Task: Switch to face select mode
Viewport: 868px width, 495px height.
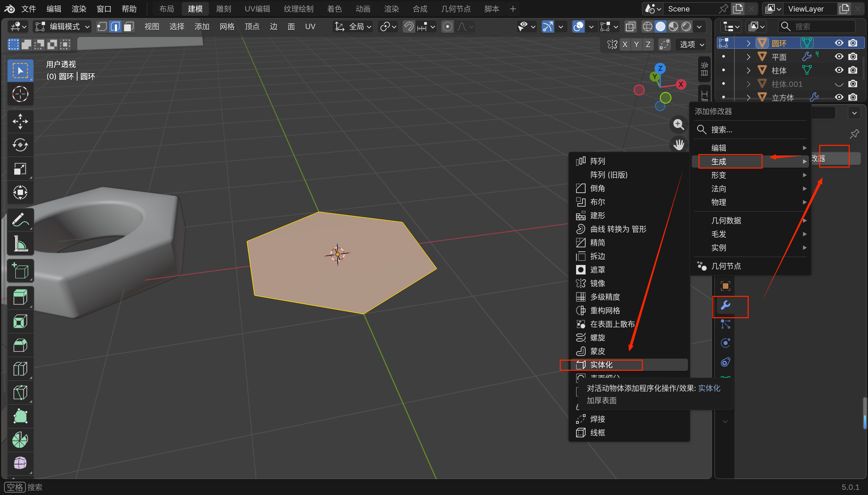Action: point(129,26)
